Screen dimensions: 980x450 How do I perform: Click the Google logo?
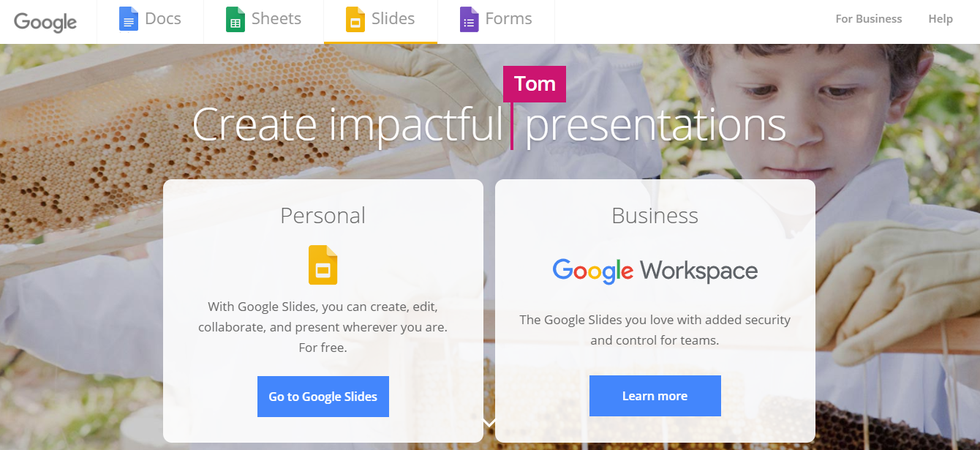45,22
